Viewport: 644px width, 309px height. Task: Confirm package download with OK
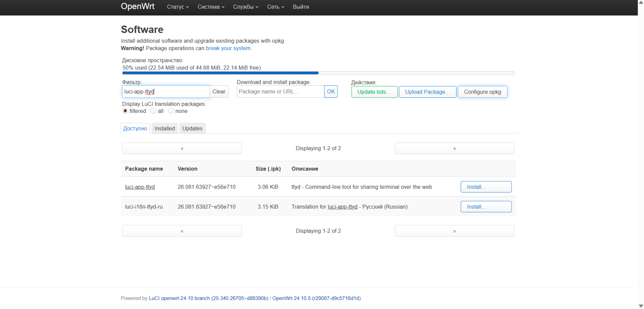(x=331, y=92)
